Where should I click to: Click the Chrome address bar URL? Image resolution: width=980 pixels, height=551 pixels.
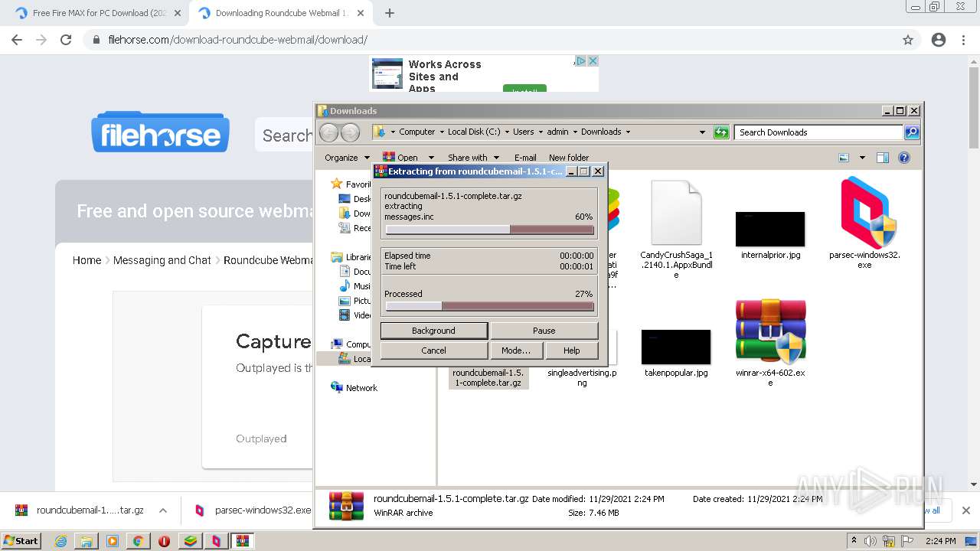coord(237,40)
